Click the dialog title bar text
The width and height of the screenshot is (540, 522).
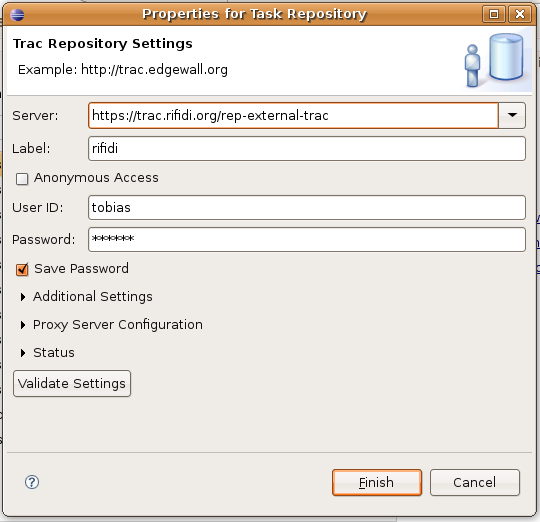[x=254, y=14]
